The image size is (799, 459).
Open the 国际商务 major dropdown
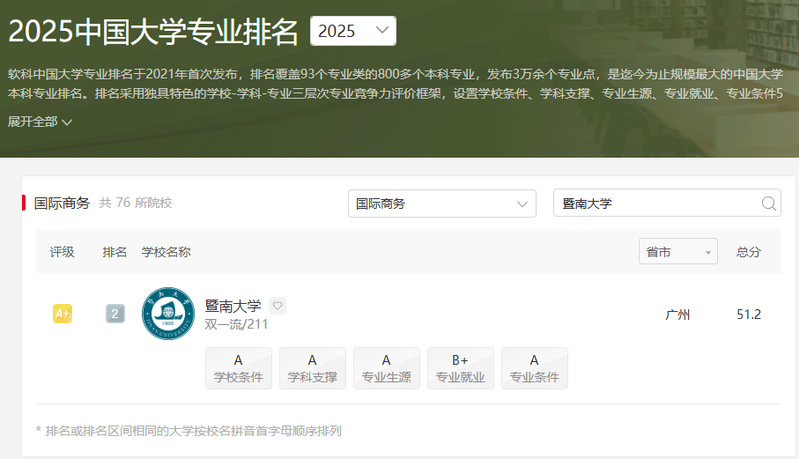[442, 204]
